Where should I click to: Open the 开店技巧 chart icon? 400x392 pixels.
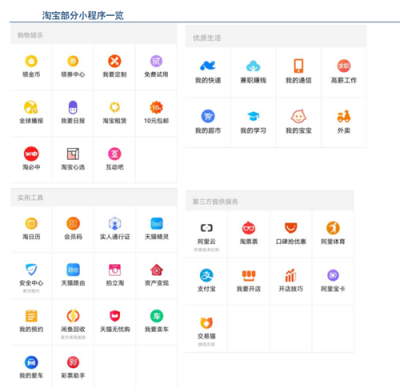point(291,275)
